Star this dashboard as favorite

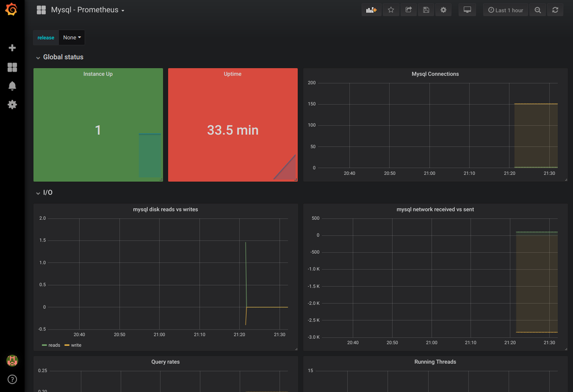(391, 10)
